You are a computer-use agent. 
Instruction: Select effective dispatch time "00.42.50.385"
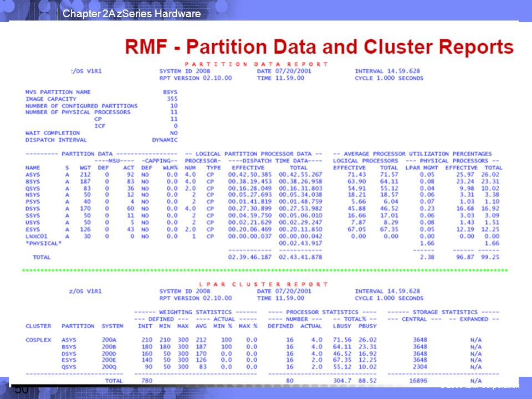point(250,175)
